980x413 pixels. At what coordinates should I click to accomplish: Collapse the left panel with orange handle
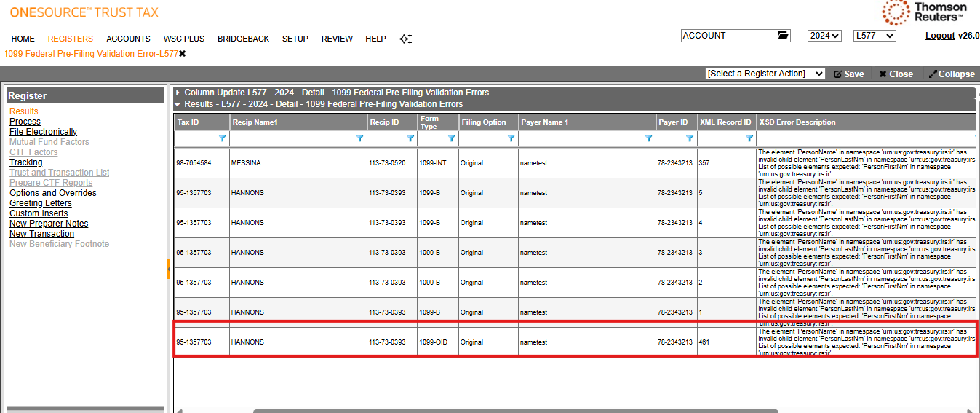click(168, 269)
